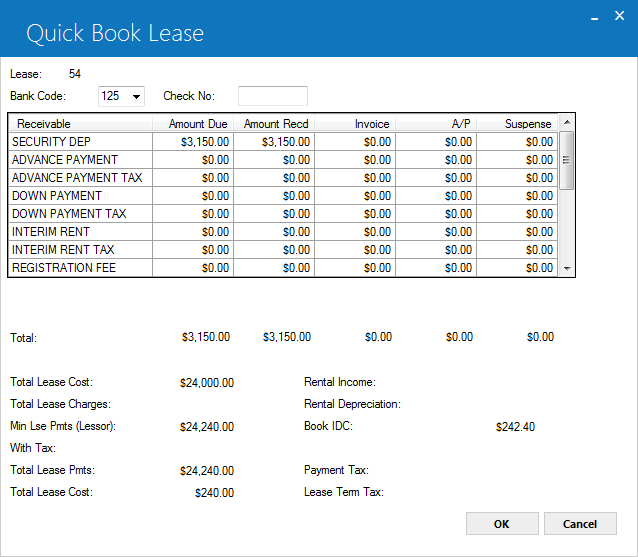Click the Book IDC value $242.40
The width and height of the screenshot is (638, 557).
coord(516,427)
